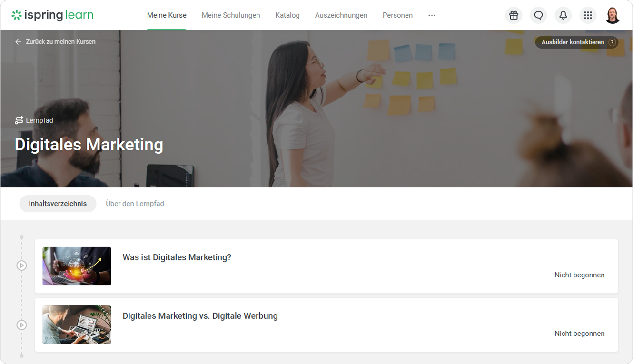Viewport: 633px width, 364px height.
Task: Navigate to Auszeichnungen
Action: [341, 15]
